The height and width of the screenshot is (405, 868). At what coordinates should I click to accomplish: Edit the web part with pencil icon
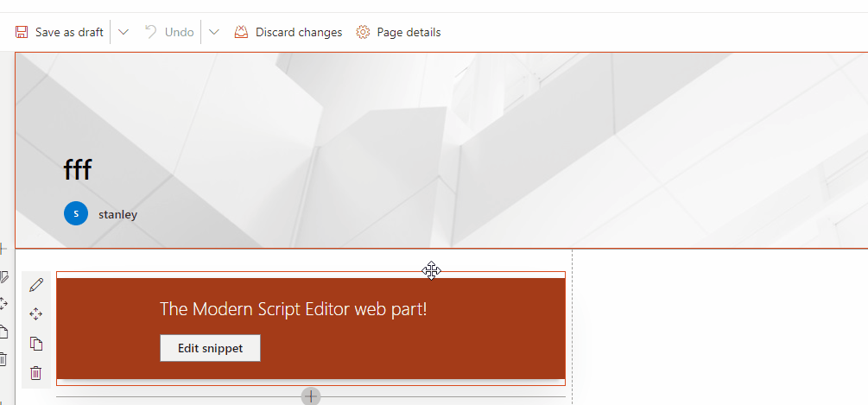click(36, 286)
